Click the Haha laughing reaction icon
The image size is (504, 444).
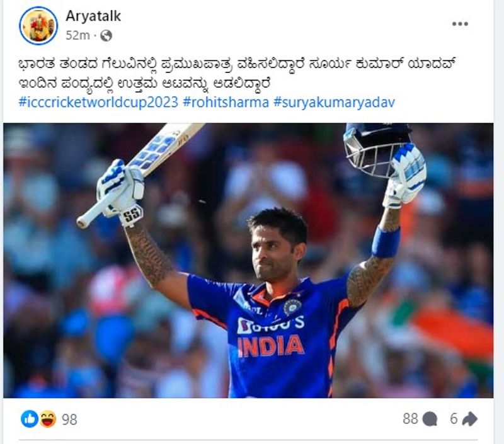pyautogui.click(x=48, y=419)
